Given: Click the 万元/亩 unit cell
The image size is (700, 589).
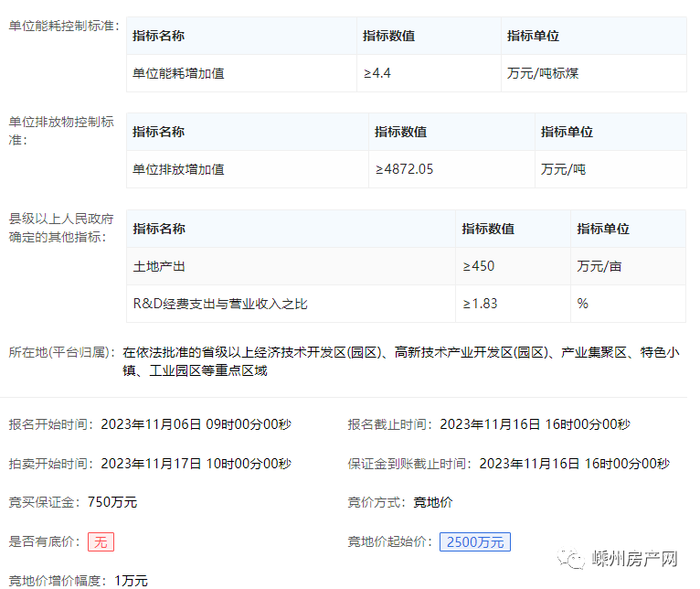Looking at the screenshot, I should coord(599,266).
